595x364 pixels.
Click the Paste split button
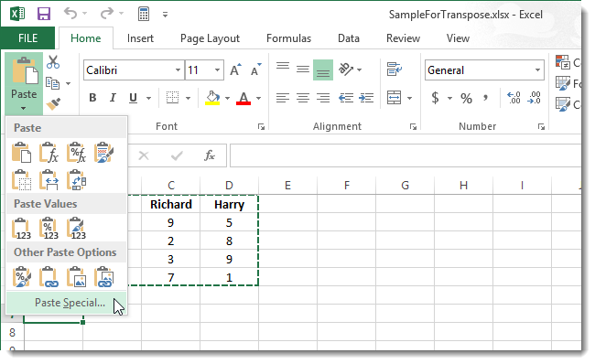24,84
